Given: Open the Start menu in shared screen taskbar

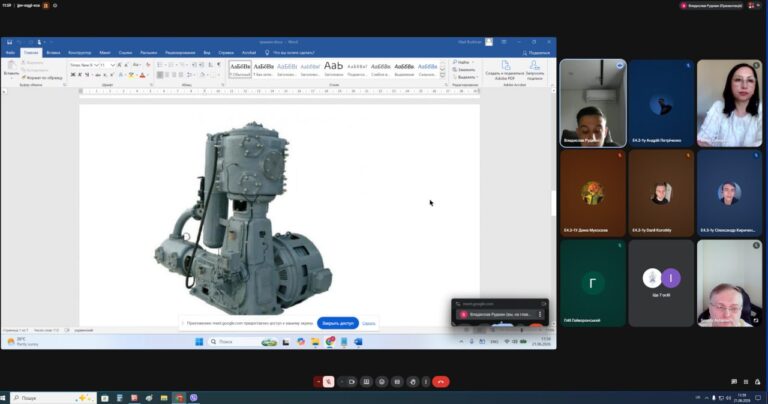Looking at the screenshot, I should pos(199,342).
